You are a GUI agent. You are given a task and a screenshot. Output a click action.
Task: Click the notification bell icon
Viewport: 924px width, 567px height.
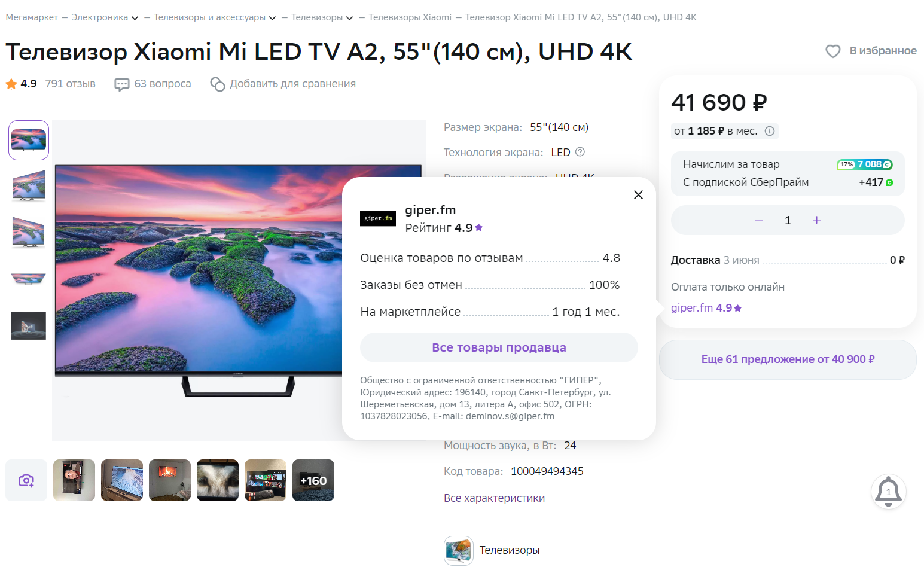click(x=888, y=492)
